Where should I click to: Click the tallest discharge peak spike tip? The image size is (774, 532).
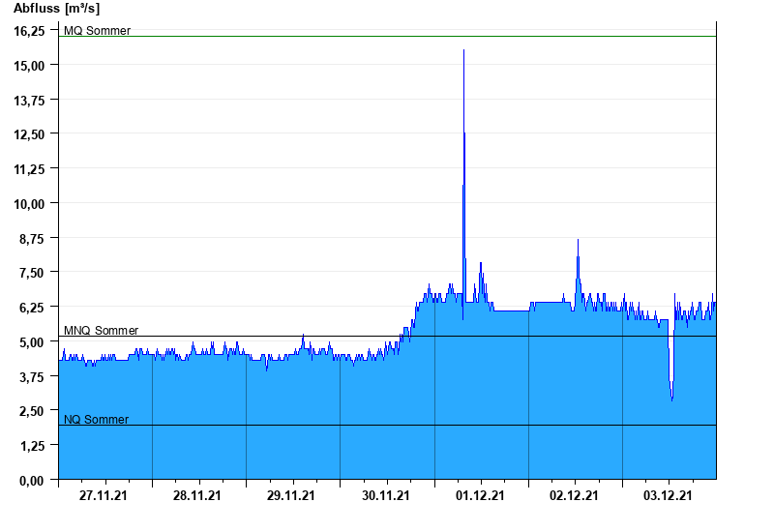pyautogui.click(x=464, y=50)
